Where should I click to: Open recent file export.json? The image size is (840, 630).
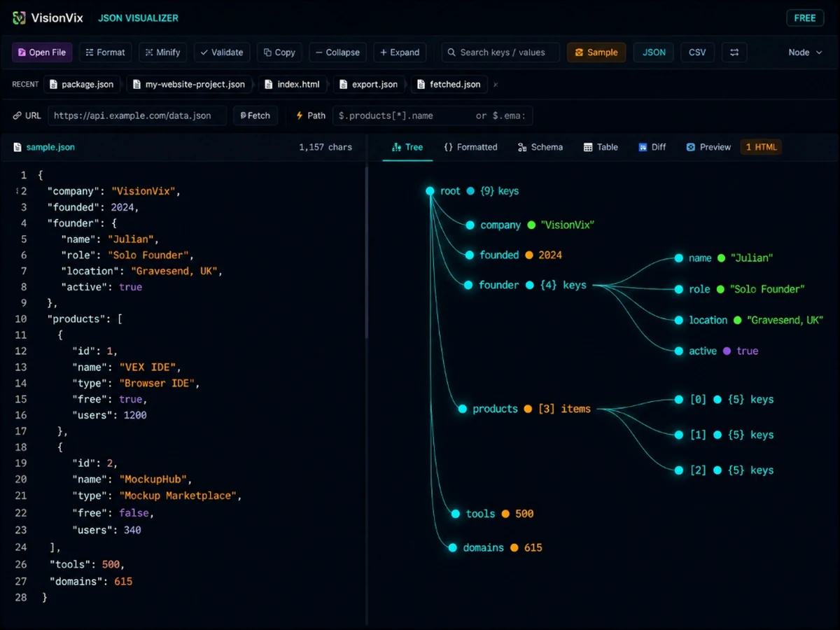tap(368, 84)
